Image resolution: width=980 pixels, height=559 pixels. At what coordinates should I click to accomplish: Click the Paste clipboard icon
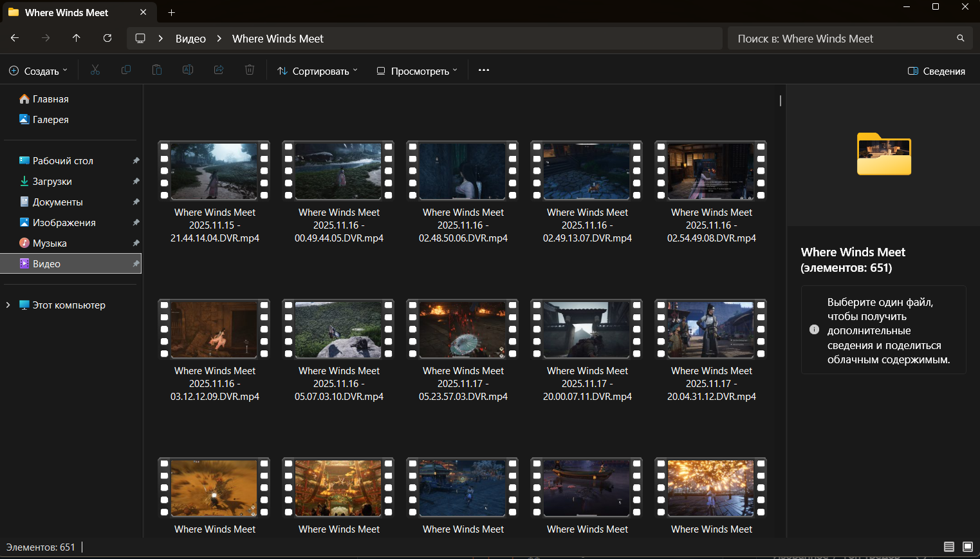tap(157, 70)
